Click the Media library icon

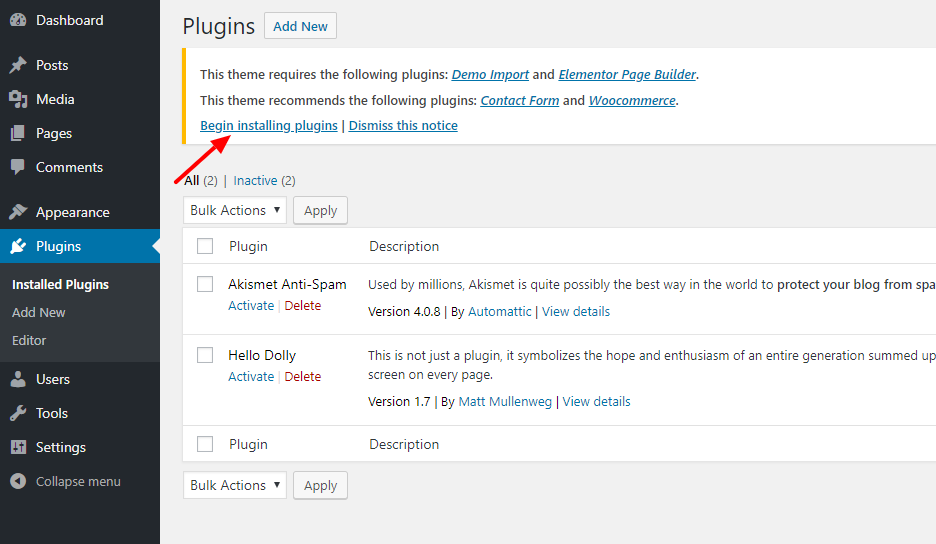tap(18, 99)
